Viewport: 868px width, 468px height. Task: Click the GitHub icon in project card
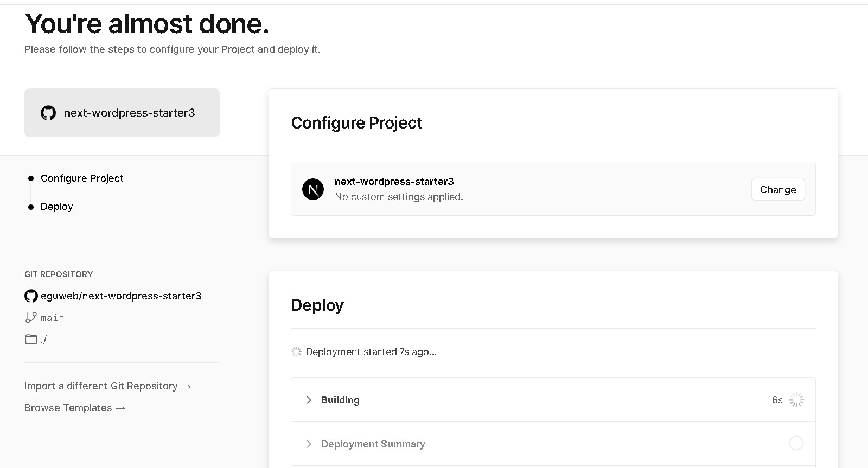pyautogui.click(x=48, y=113)
